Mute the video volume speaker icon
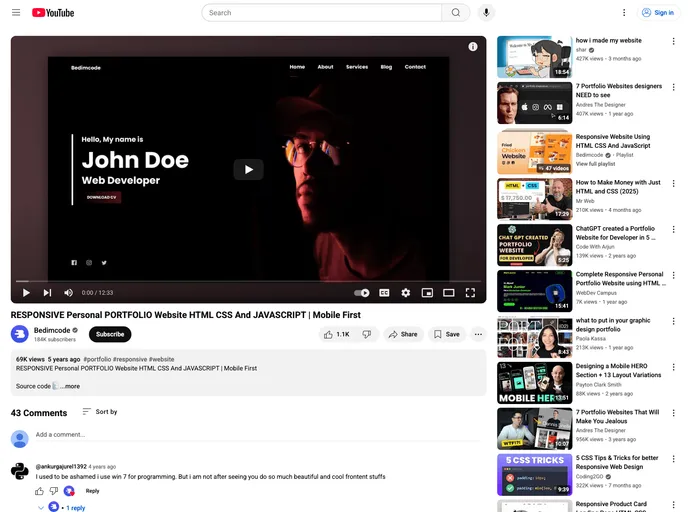 tap(68, 293)
